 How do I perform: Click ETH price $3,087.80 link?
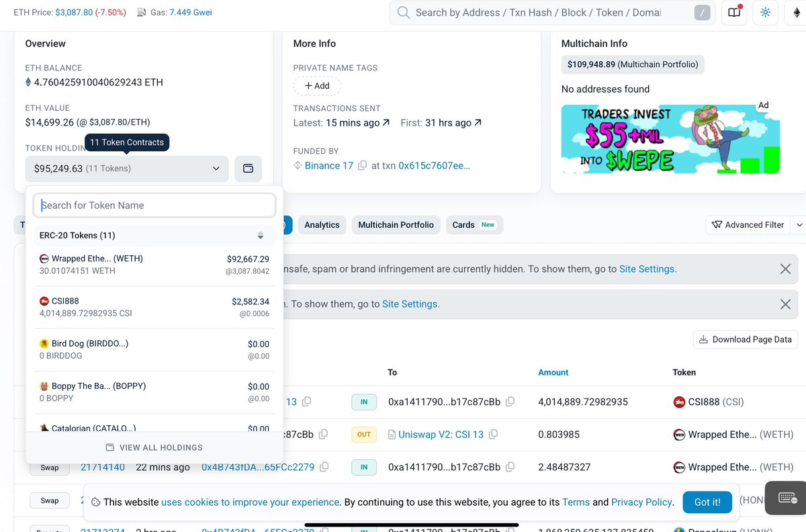click(x=74, y=12)
